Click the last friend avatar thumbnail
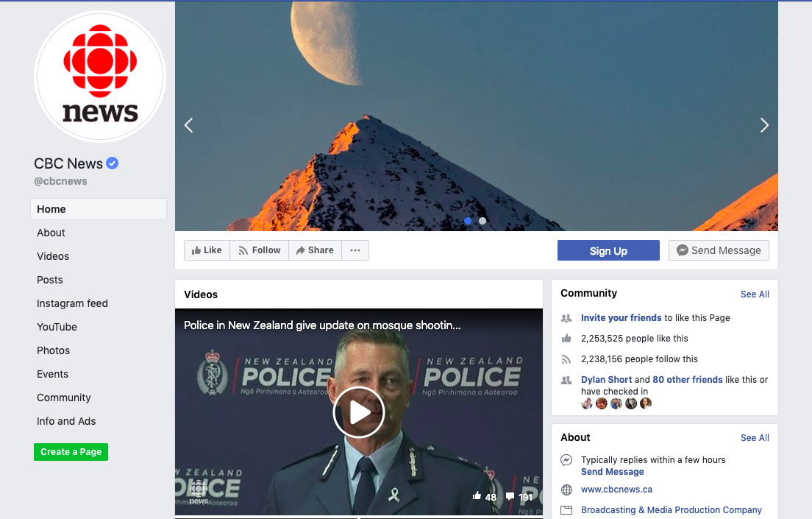The height and width of the screenshot is (519, 812). click(x=646, y=403)
